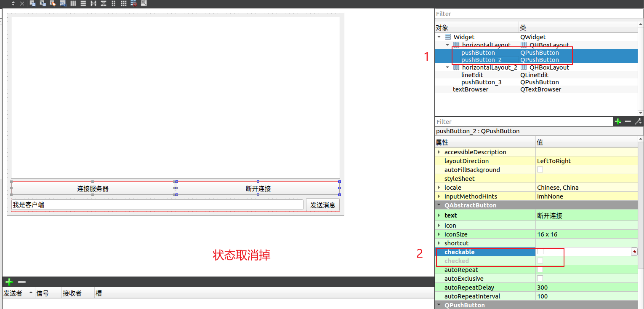Click the Adjust Size toolbar icon
This screenshot has height=309, width=644.
(144, 3)
